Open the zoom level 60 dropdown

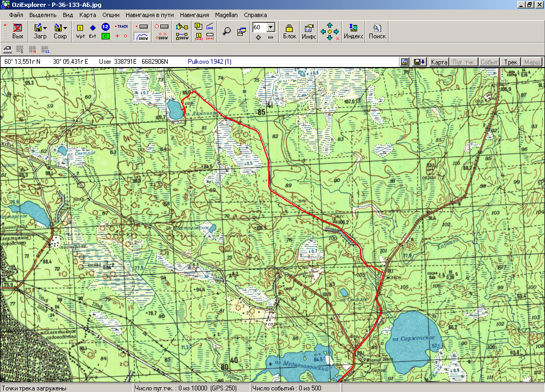[x=270, y=27]
